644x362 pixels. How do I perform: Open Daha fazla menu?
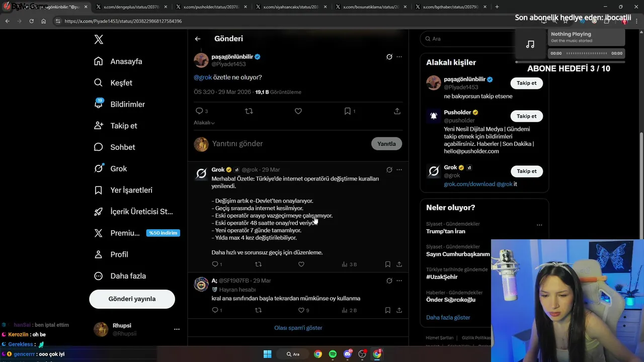(120, 276)
